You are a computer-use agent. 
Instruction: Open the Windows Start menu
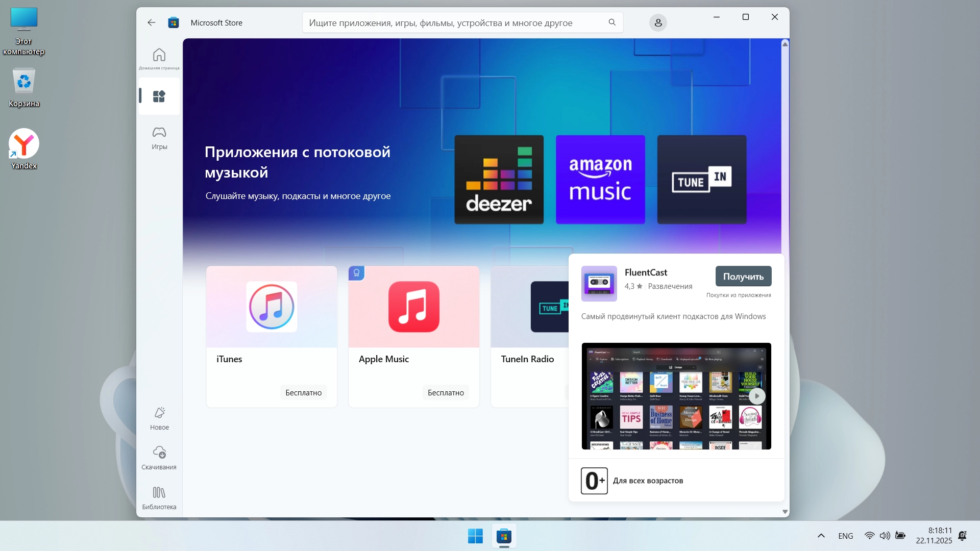pos(475,536)
